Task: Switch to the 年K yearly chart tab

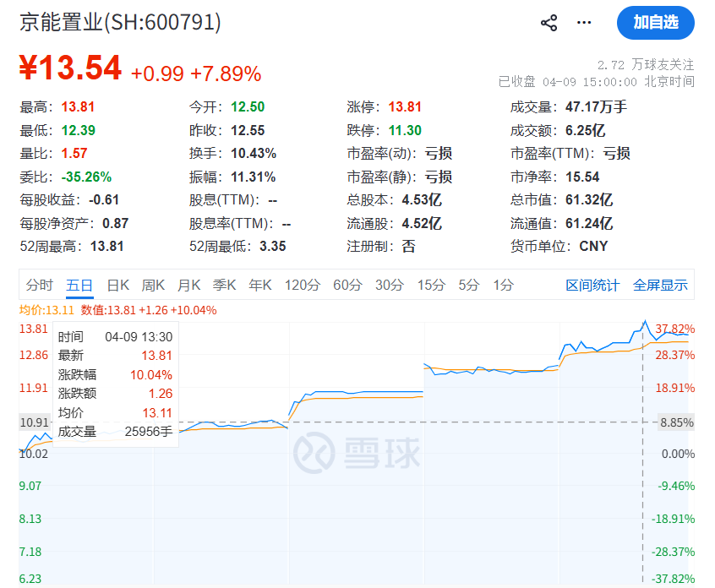Action: click(x=259, y=286)
